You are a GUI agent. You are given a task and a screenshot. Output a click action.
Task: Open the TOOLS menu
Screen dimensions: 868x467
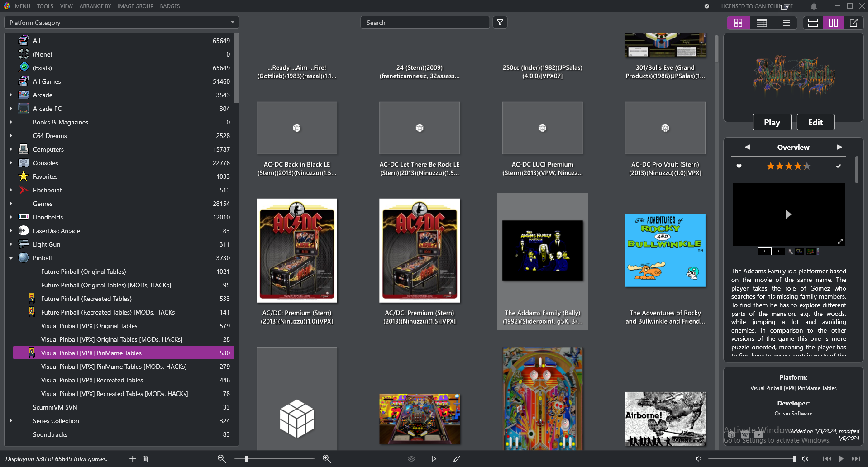coord(45,6)
